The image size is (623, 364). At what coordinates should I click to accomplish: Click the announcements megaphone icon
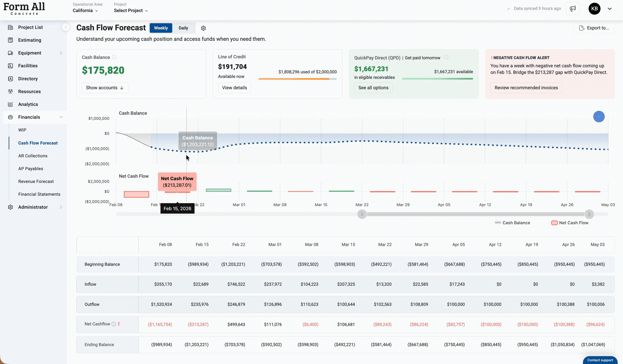click(572, 9)
